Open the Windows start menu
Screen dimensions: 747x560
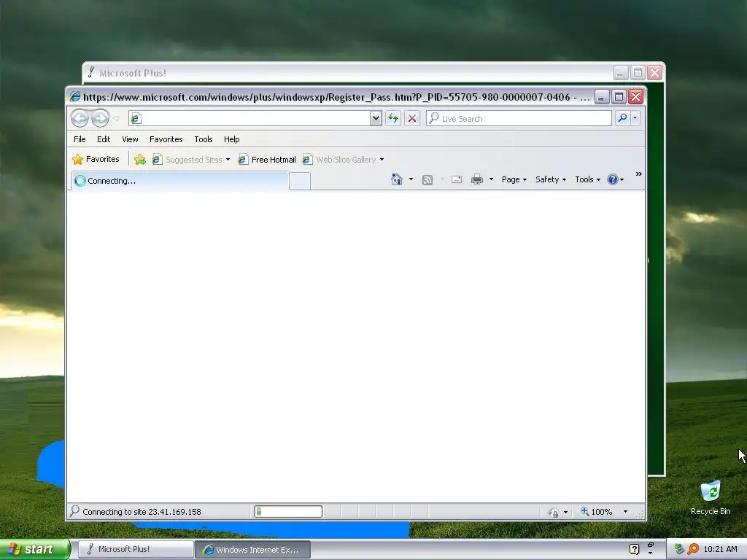34,550
